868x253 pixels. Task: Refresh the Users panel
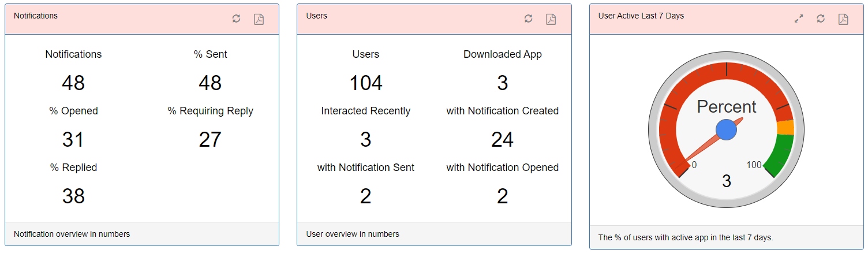click(528, 19)
